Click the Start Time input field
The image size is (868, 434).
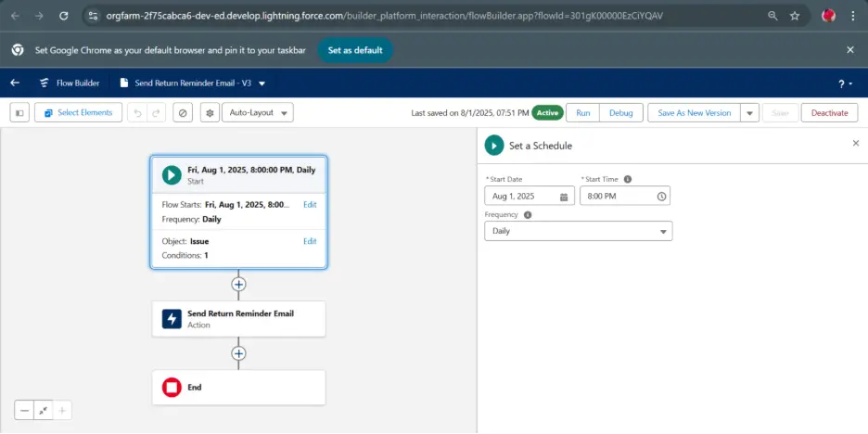617,197
